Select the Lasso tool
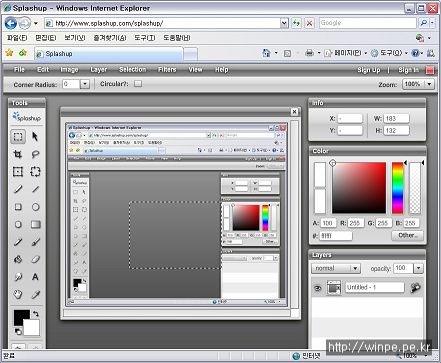 (35, 154)
